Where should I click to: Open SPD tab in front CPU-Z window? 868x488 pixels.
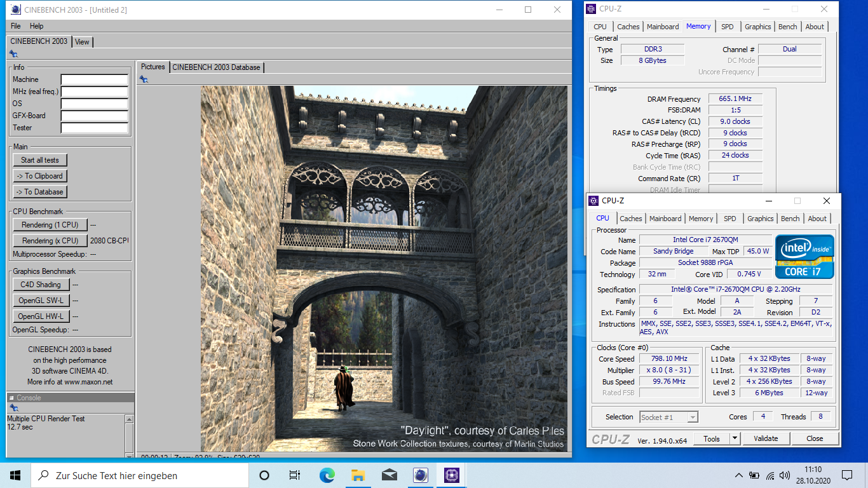point(730,219)
